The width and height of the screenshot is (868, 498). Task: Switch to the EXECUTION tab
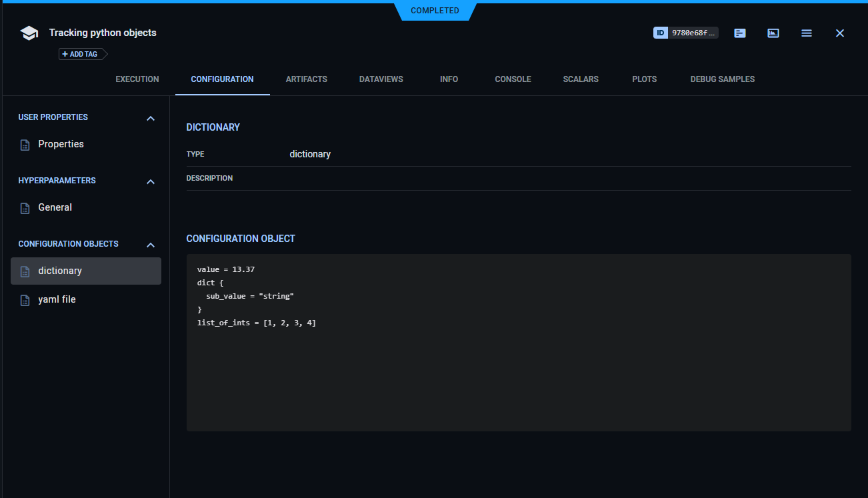[137, 79]
